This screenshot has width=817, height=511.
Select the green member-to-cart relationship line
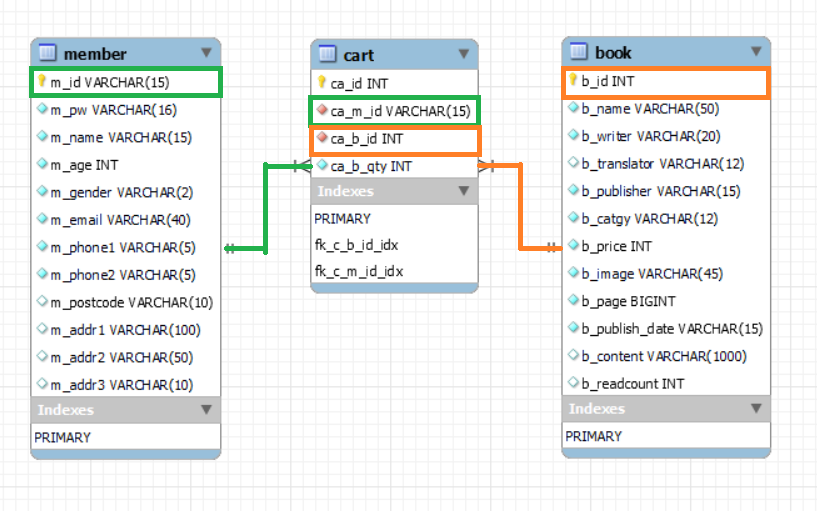coord(266,207)
